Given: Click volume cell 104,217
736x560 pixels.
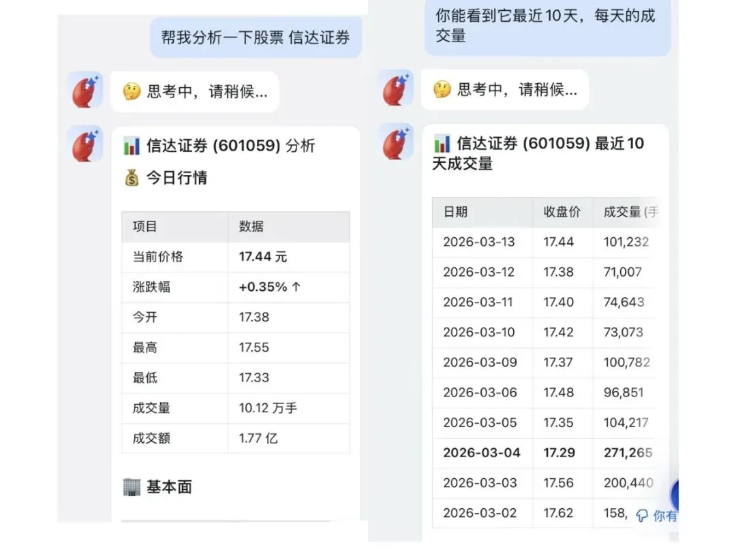Looking at the screenshot, I should click(x=626, y=422).
